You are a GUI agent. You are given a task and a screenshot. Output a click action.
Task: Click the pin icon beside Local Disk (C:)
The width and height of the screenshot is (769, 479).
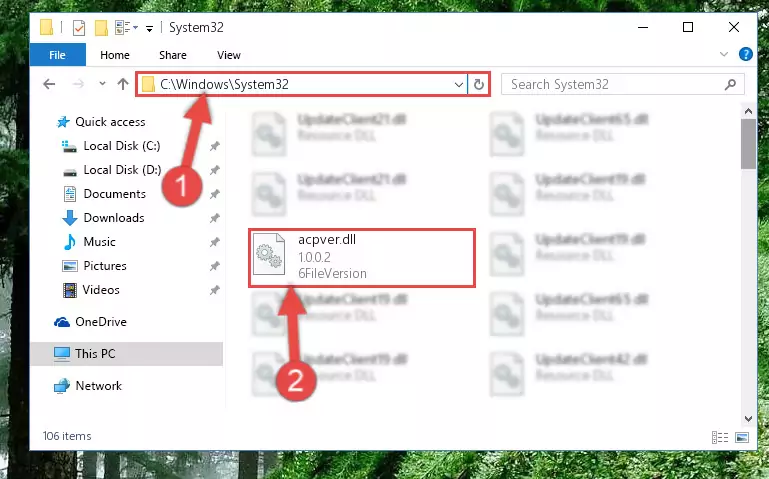[x=214, y=146]
